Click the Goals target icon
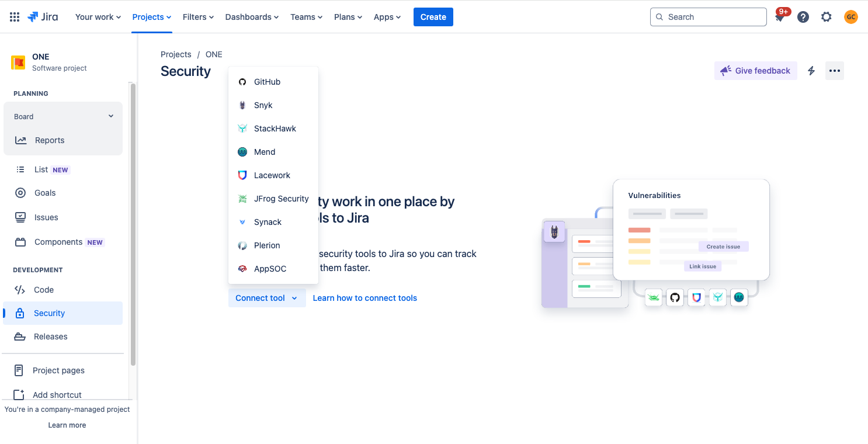Viewport: 868px width, 444px height. [20, 193]
